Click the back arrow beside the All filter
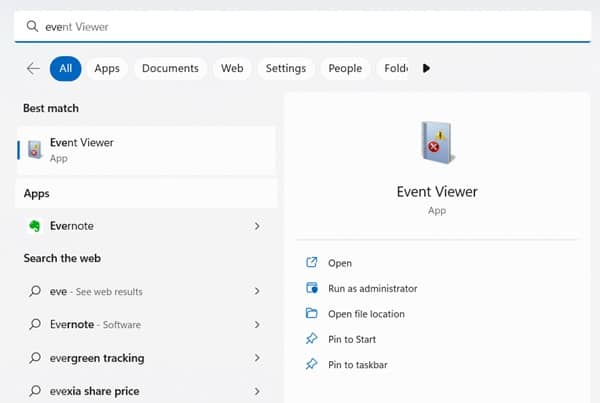Viewport: 600px width, 403px height. click(x=33, y=69)
